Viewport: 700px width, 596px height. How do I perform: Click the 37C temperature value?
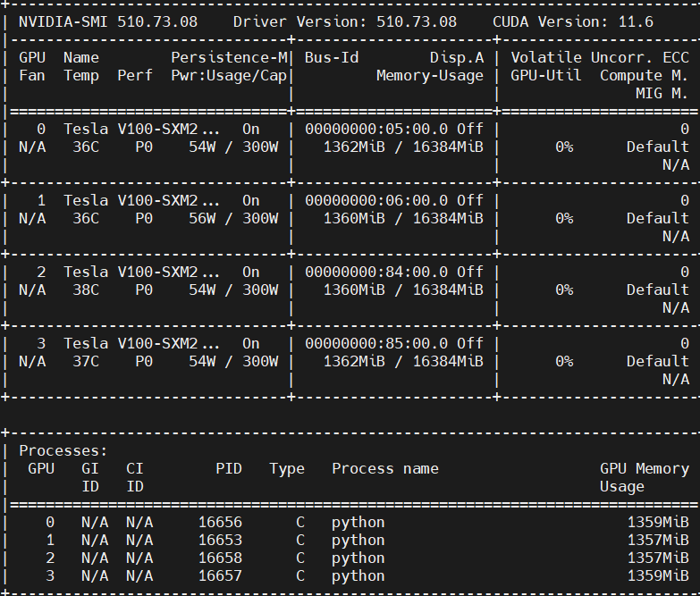click(x=86, y=361)
